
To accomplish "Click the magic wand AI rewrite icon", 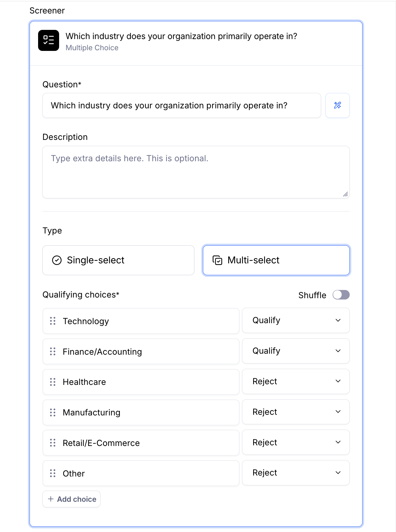I will pos(337,105).
